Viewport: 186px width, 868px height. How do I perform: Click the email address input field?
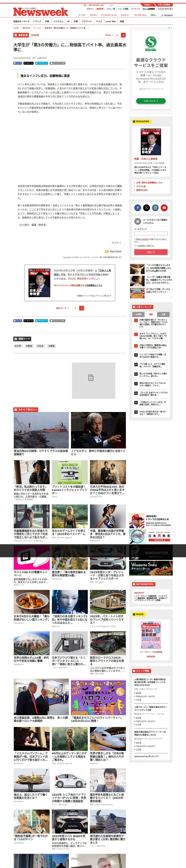point(151,233)
